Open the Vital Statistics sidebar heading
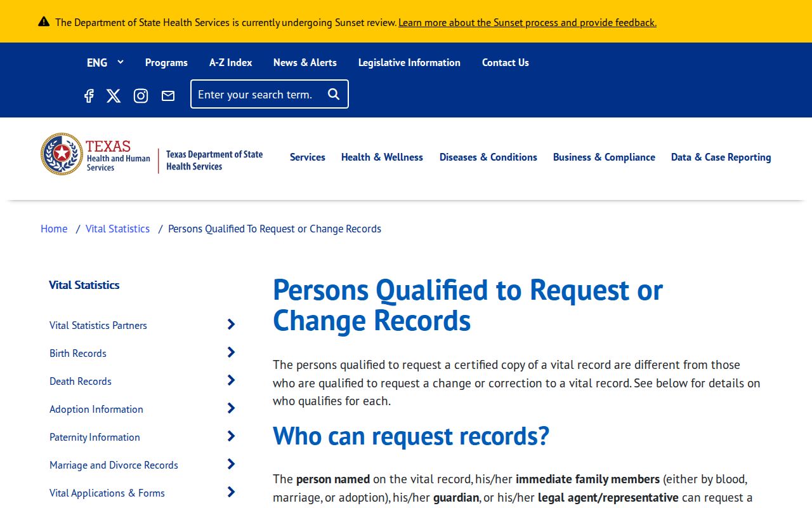Screen dimensions: 812x508 [x=84, y=285]
